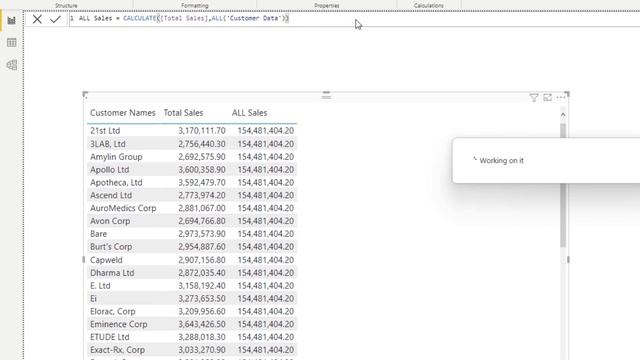Commit the formula with checkmark icon

click(x=56, y=19)
